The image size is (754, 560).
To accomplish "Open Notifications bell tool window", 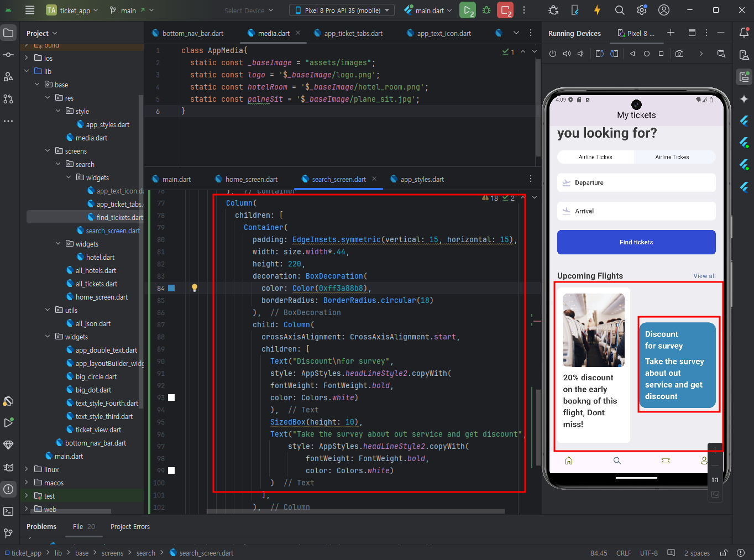I will point(744,33).
